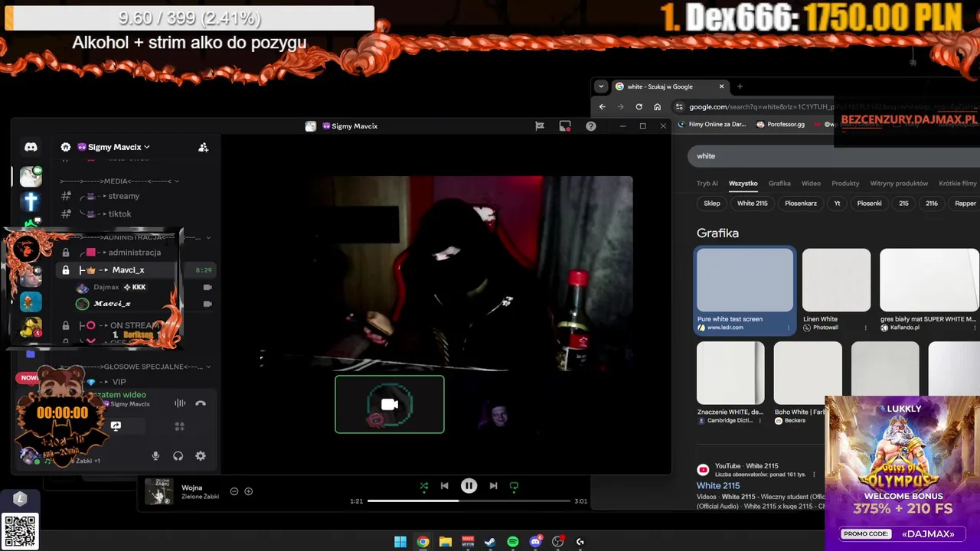Image resolution: width=980 pixels, height=551 pixels.
Task: Join the Mavci_x voice channel
Action: pyautogui.click(x=128, y=270)
